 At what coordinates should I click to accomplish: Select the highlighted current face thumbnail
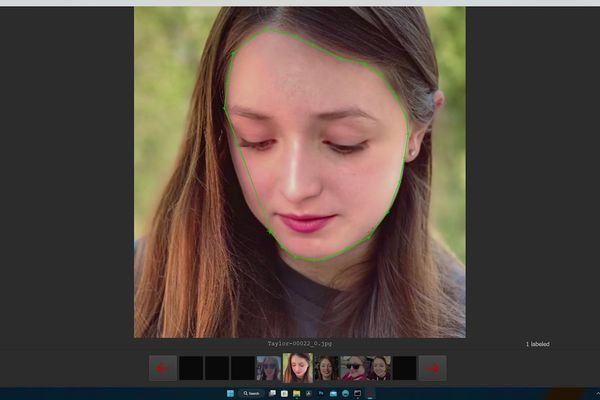tap(298, 368)
